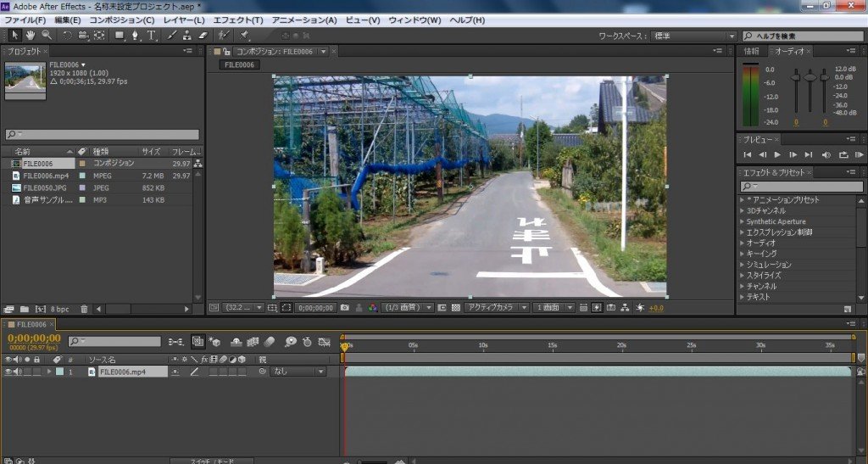Click reset exposure icon in viewer

click(x=640, y=307)
